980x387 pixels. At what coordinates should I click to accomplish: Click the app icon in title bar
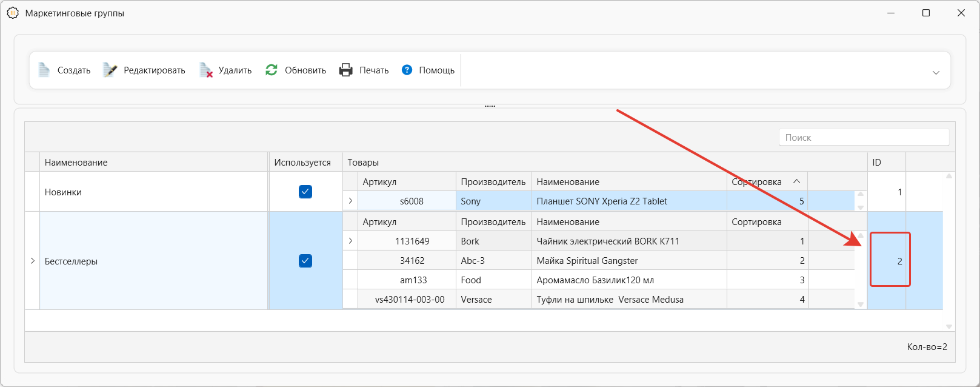click(13, 13)
